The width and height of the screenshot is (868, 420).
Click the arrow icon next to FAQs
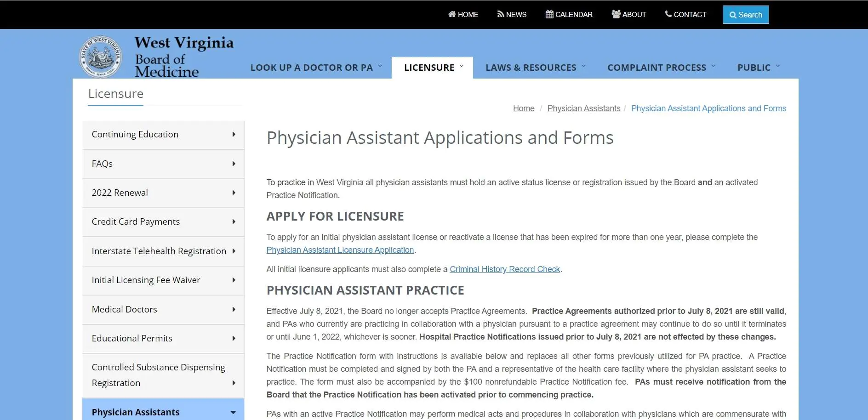coord(234,164)
